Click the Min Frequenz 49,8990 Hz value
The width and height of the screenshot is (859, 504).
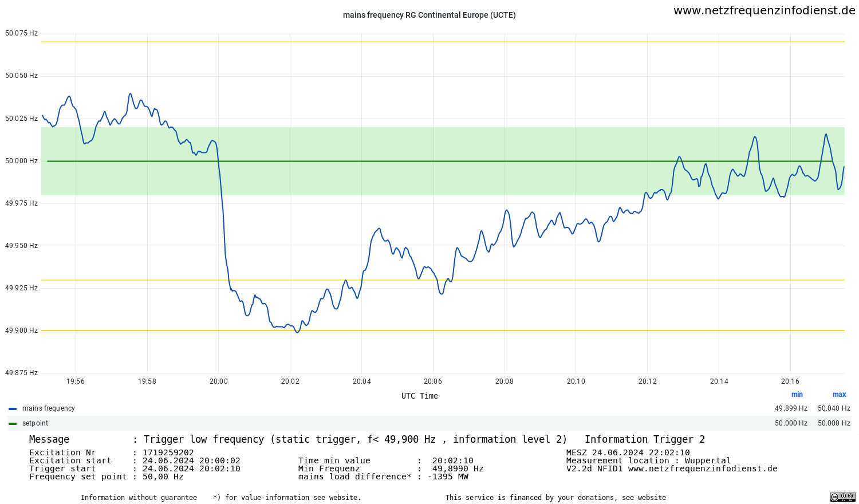pos(458,468)
